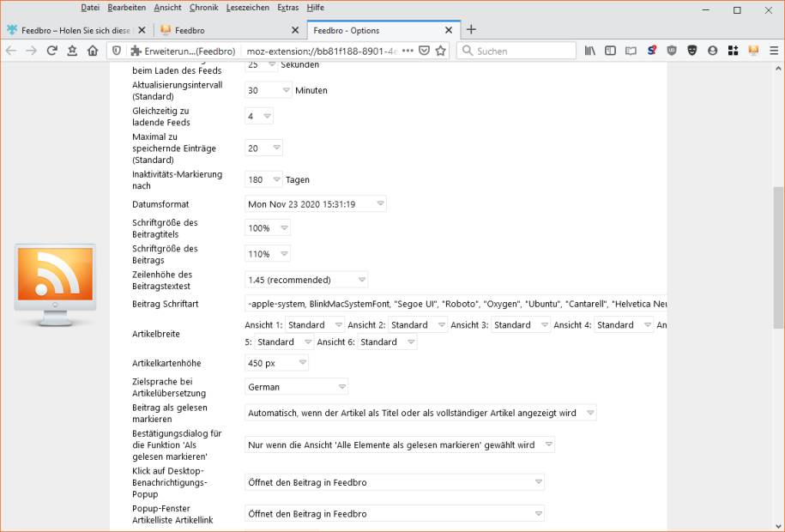
Task: Click the scrollbar up arrow
Action: pyautogui.click(x=778, y=68)
